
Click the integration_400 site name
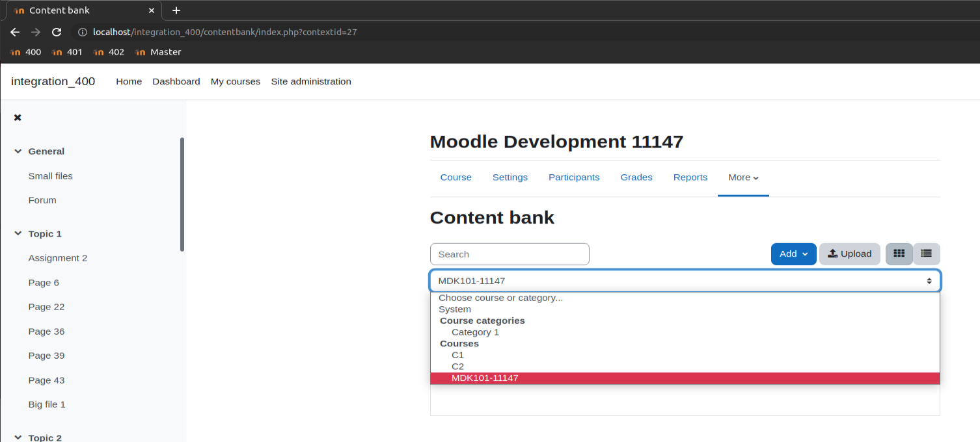pyautogui.click(x=53, y=81)
